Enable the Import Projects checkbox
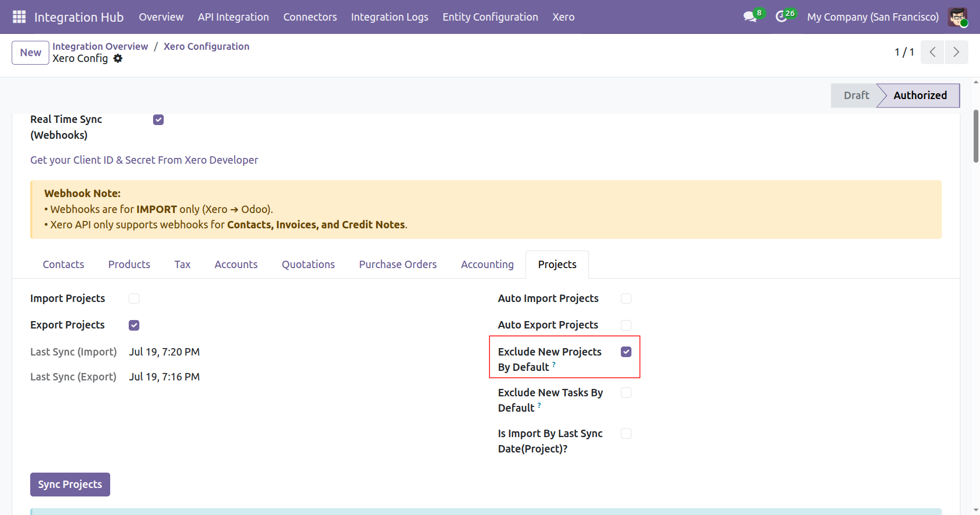 (134, 299)
